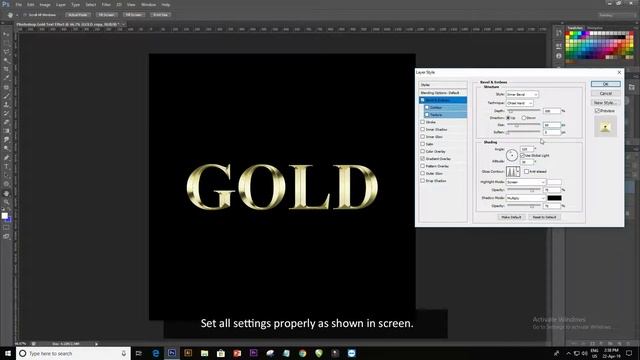This screenshot has height=360, width=640.
Task: Click the shadow color black swatch
Action: (x=554, y=198)
